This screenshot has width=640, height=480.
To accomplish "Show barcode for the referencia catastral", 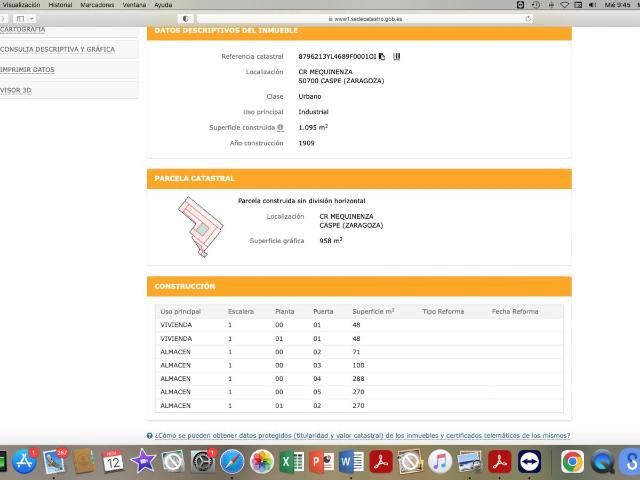I will 396,56.
